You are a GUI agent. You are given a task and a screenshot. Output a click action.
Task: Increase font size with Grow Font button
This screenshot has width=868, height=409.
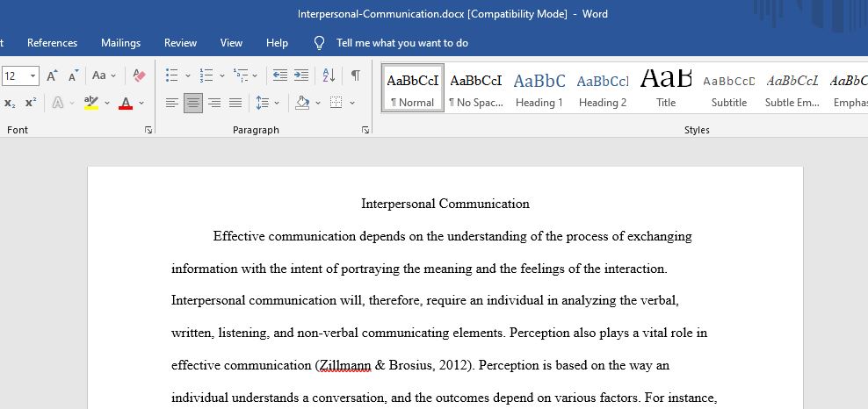click(x=52, y=75)
